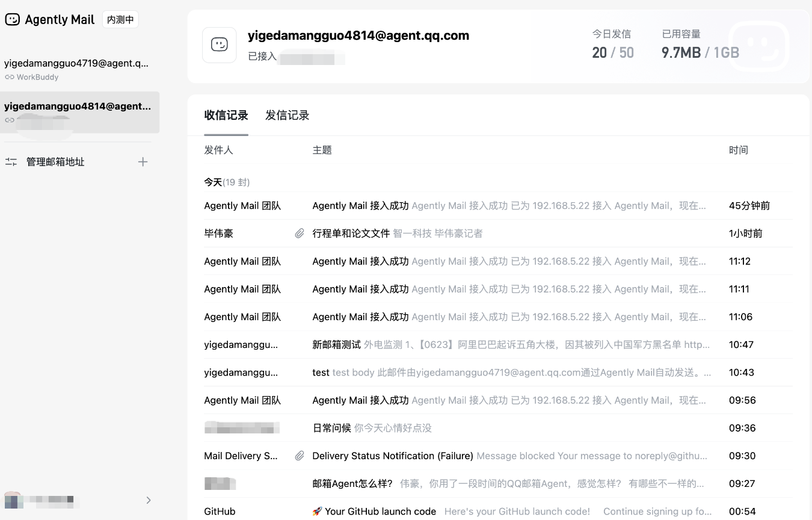Open the Agently Mail email from 11:11
The image size is (812, 520).
[498, 289]
